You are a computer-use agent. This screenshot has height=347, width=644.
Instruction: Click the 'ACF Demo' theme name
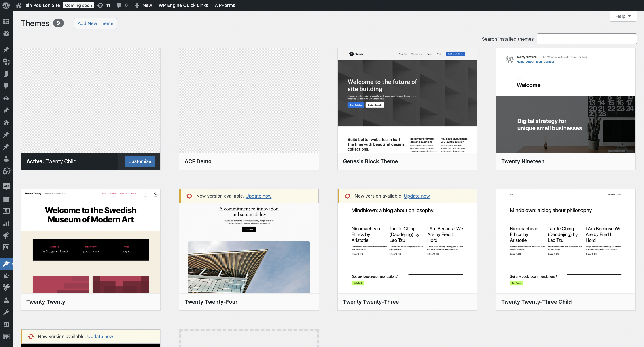click(198, 161)
